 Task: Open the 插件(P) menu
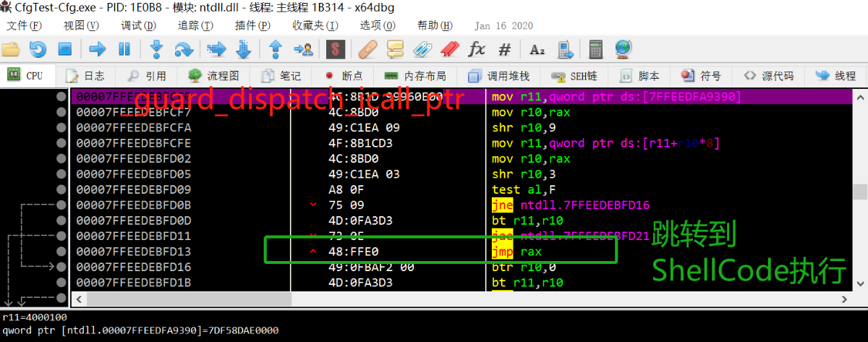point(252,25)
